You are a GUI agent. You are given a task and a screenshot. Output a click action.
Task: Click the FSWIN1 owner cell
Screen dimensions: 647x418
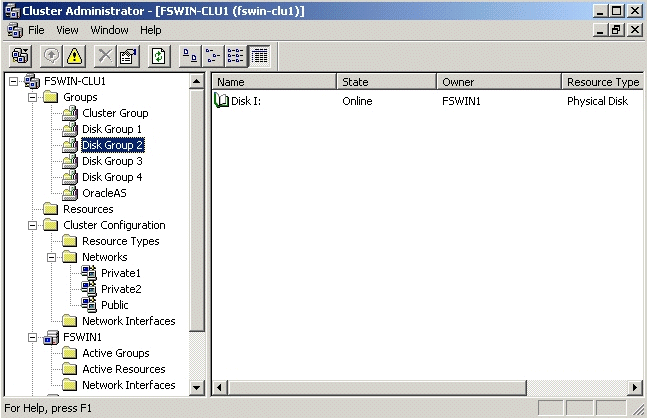click(x=461, y=101)
